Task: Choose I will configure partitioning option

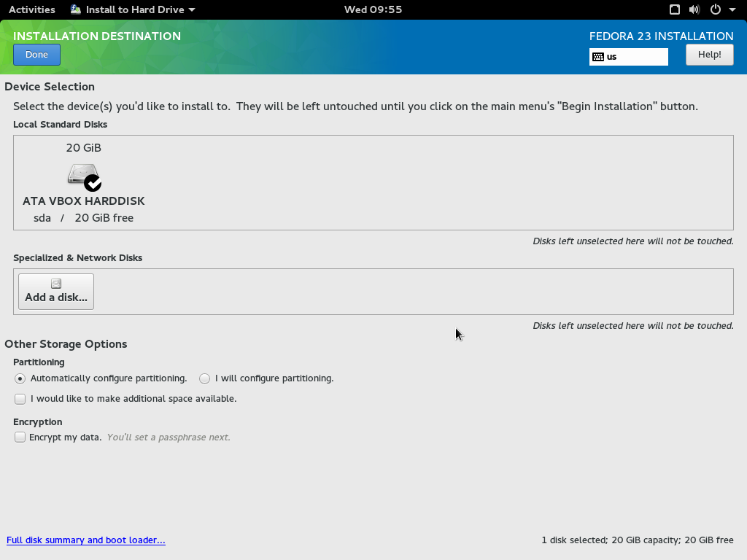Action: click(x=205, y=378)
